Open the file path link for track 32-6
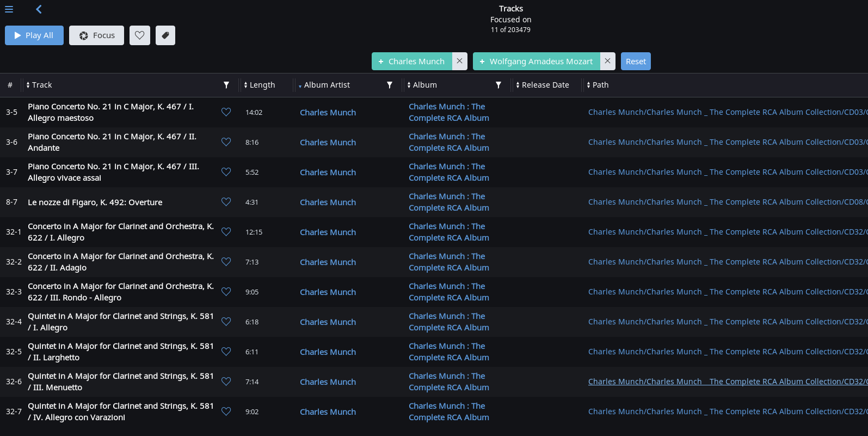868x436 pixels. tap(728, 382)
